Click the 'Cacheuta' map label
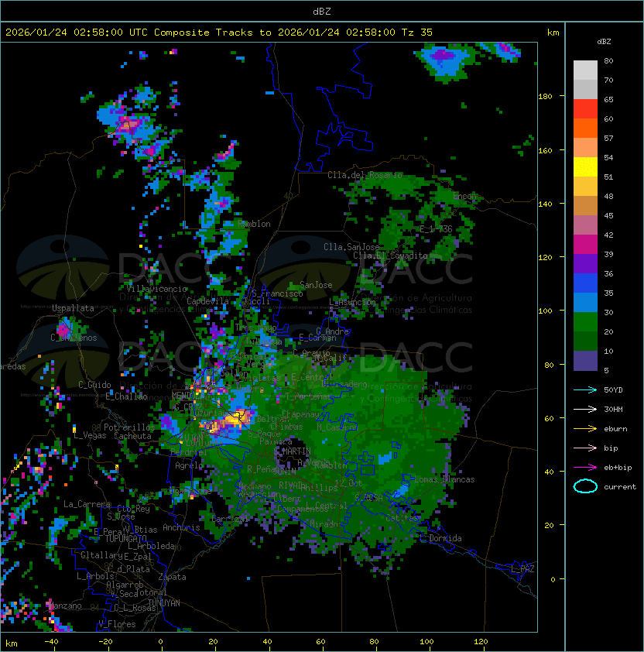The width and height of the screenshot is (644, 652). (x=132, y=436)
